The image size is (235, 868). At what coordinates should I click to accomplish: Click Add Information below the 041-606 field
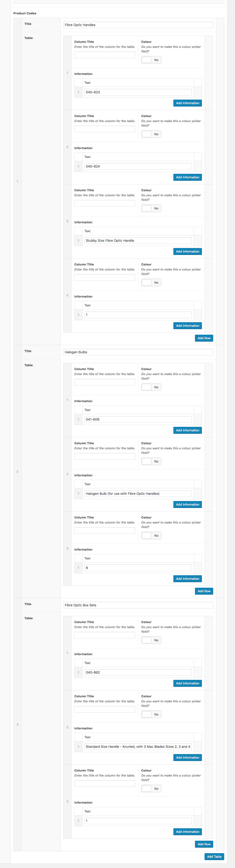point(187,430)
